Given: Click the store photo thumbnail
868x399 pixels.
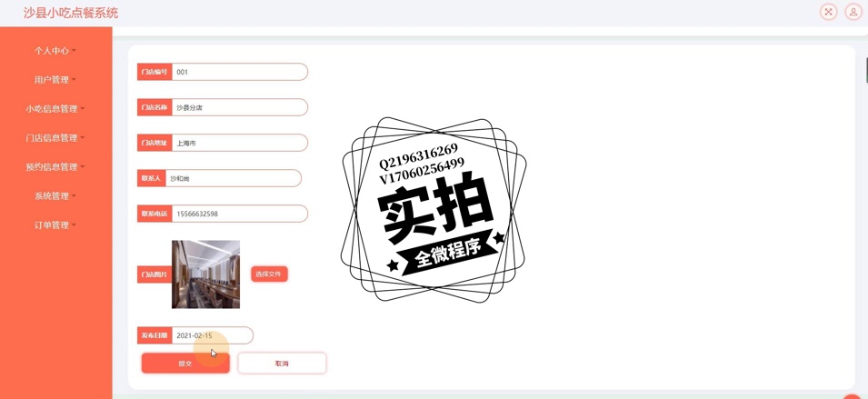Looking at the screenshot, I should [206, 274].
